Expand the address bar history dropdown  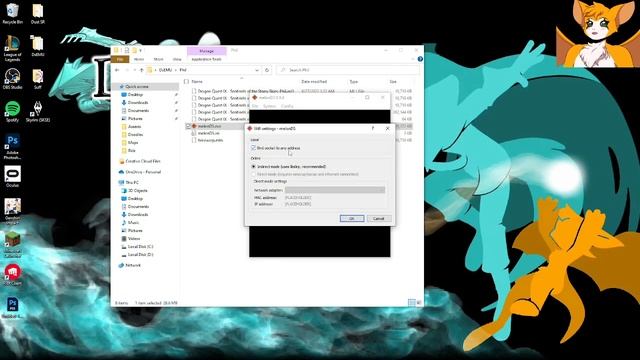257,70
